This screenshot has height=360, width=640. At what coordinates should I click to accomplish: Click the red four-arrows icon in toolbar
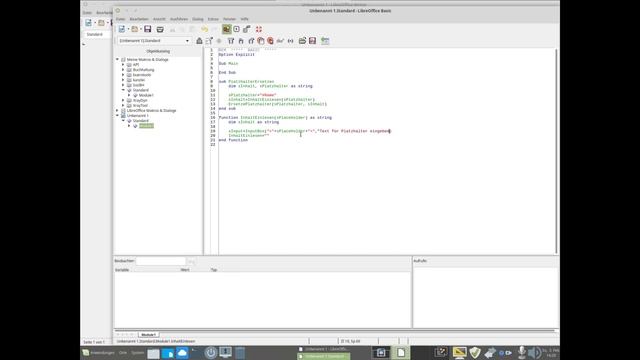pos(259,29)
